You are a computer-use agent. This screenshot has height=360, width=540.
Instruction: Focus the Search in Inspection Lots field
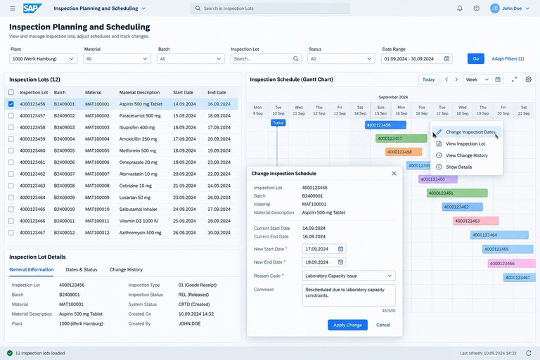click(270, 8)
